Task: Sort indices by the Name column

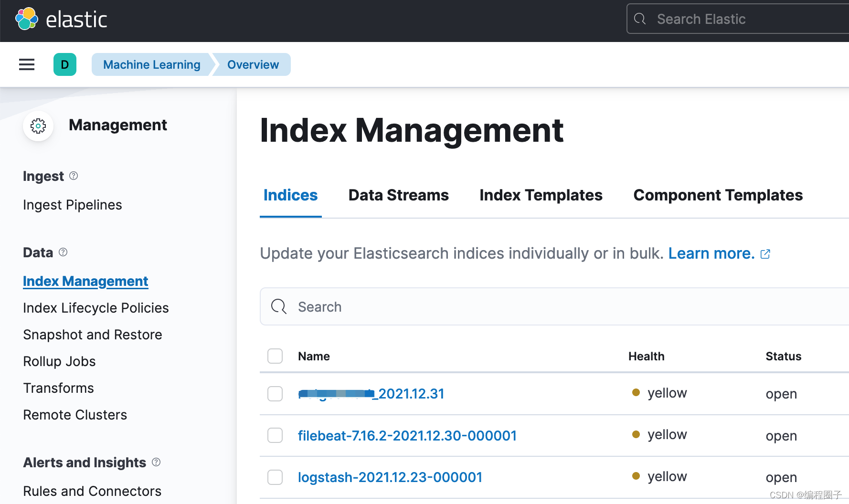Action: (314, 357)
